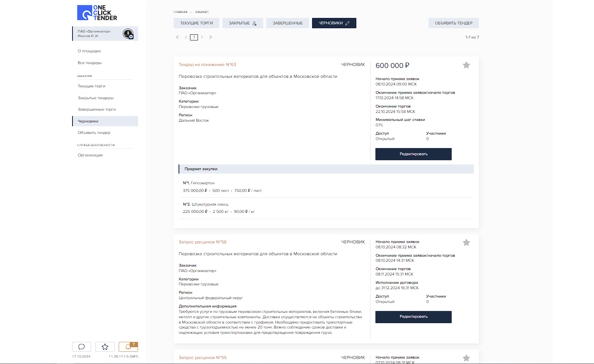
Task: Toggle favorite star on request №56
Action: tap(466, 243)
